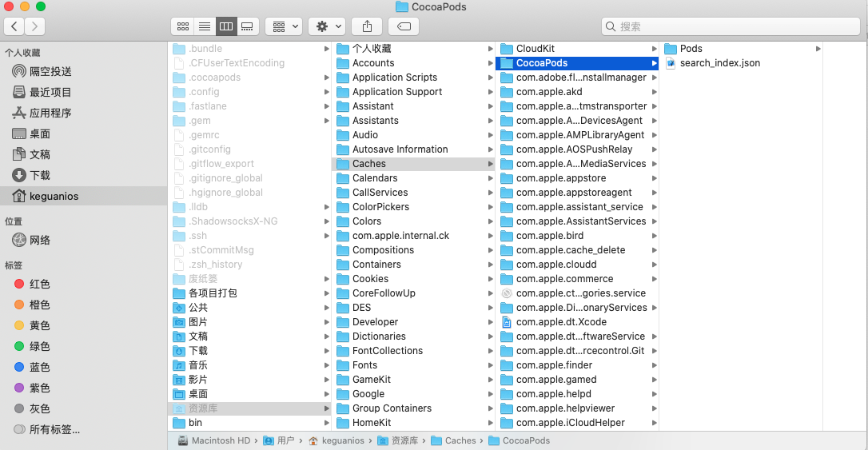The height and width of the screenshot is (450, 868).
Task: Switch to gallery view mode
Action: coord(248,26)
